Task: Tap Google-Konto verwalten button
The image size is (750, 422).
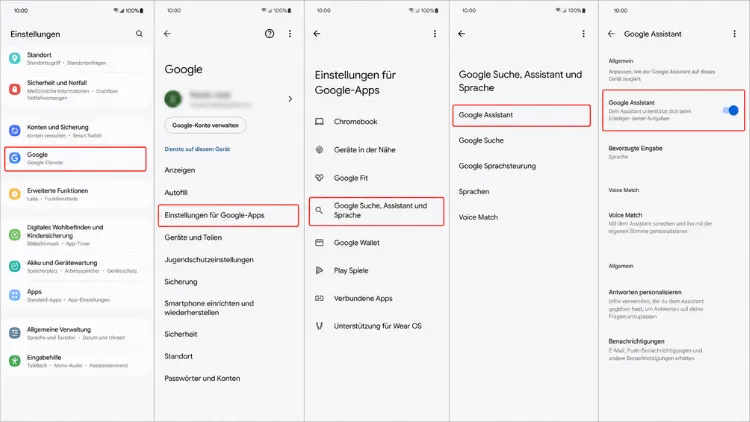Action: [x=205, y=125]
